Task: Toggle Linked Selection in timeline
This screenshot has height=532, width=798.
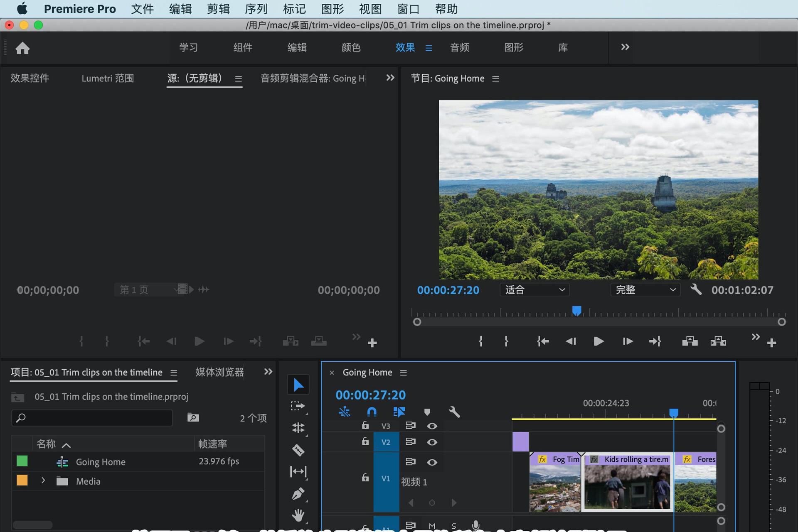Action: click(x=399, y=412)
